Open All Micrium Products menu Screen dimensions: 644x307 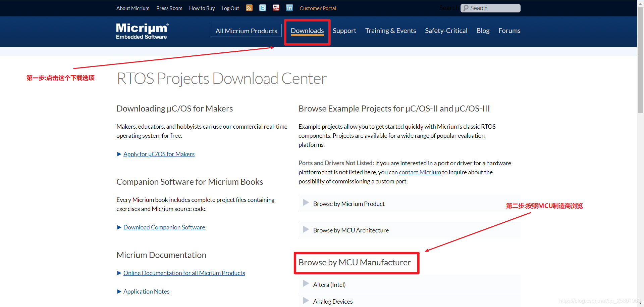(246, 31)
